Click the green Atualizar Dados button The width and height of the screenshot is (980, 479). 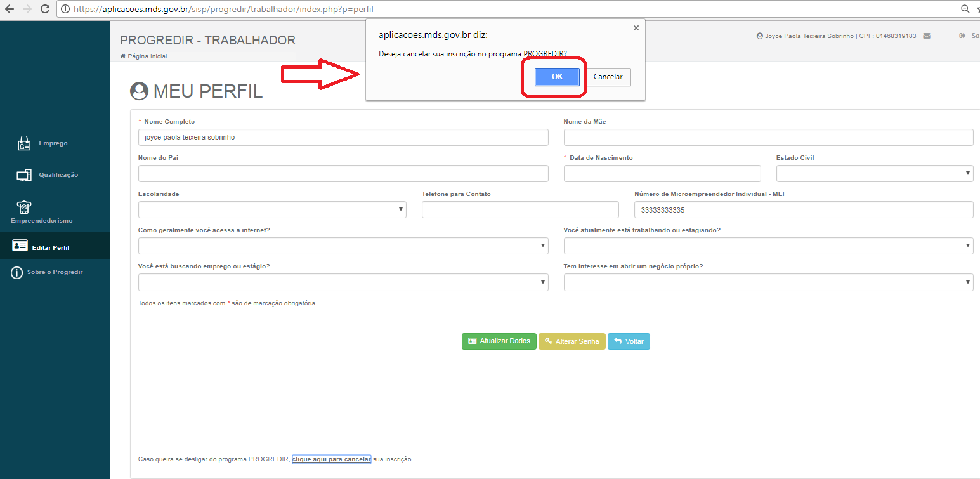499,341
